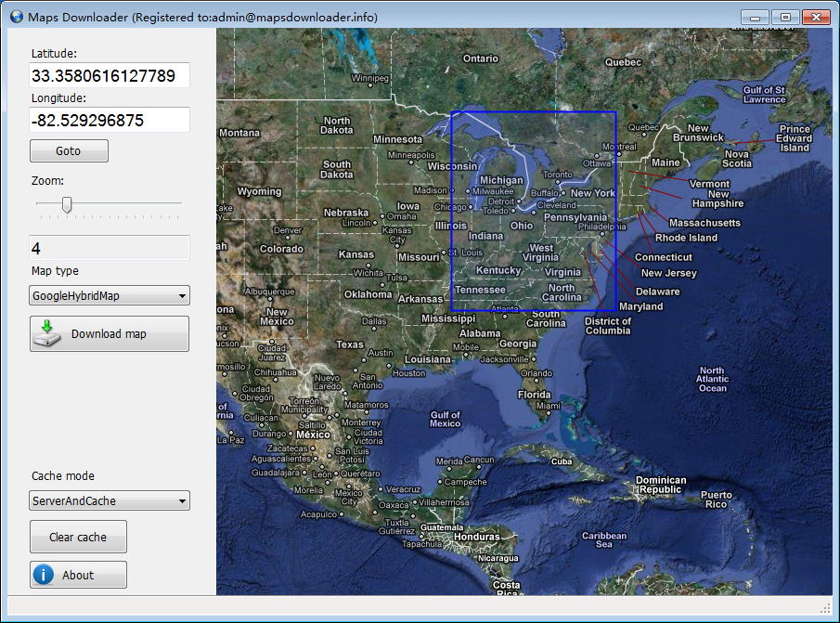Click the Nova Scotia label
840x623 pixels.
point(737,159)
